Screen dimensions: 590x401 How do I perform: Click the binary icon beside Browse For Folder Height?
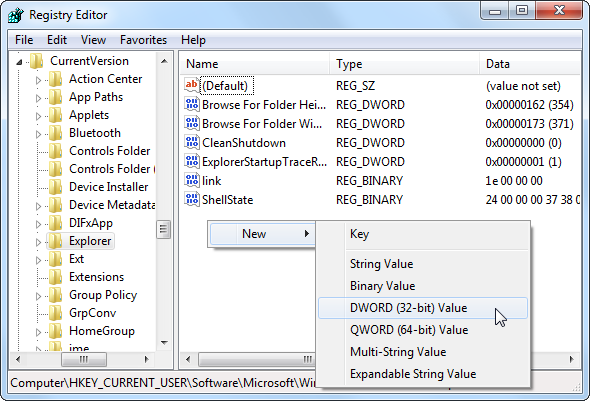(192, 104)
